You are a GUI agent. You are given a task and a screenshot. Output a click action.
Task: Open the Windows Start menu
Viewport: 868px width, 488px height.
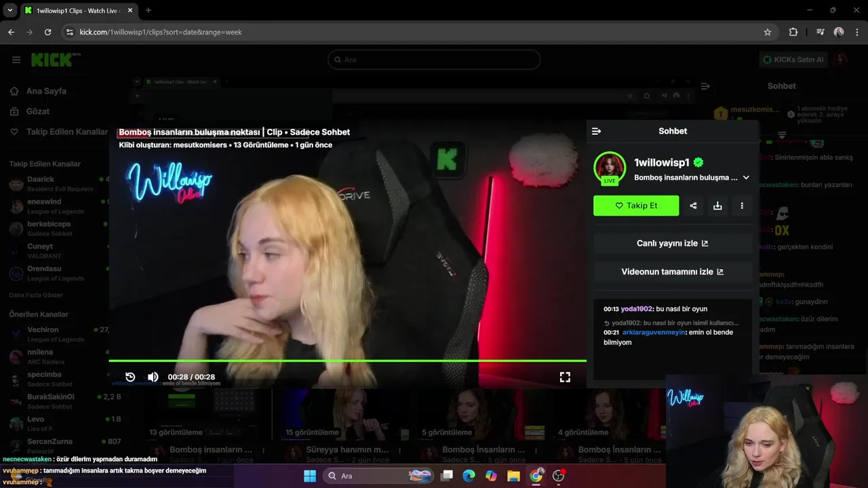click(310, 476)
